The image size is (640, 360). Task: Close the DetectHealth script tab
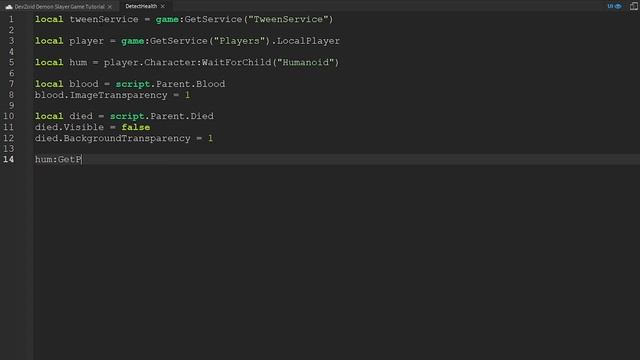coord(163,7)
